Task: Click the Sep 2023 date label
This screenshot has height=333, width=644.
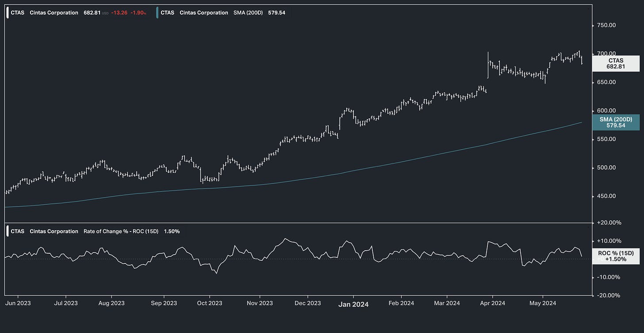Action: (164, 303)
